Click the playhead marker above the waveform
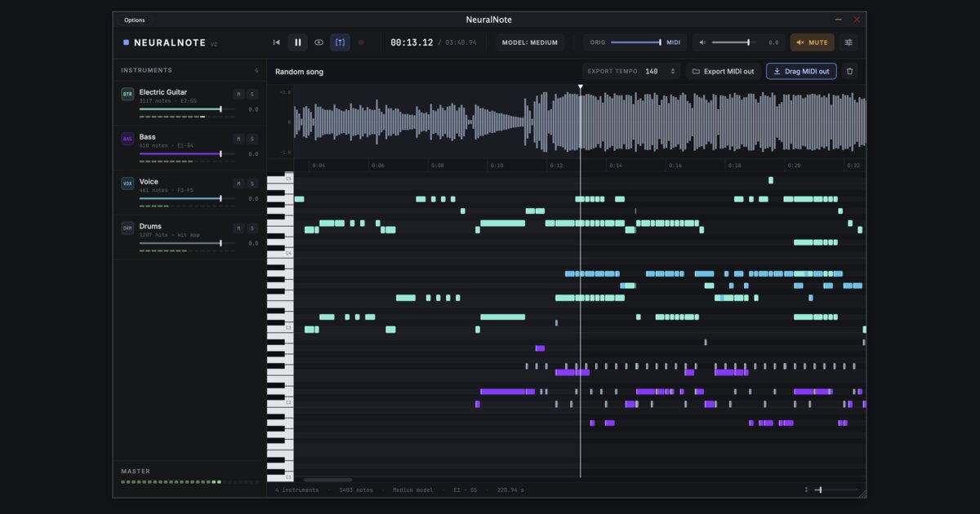This screenshot has width=980, height=514. (581, 86)
